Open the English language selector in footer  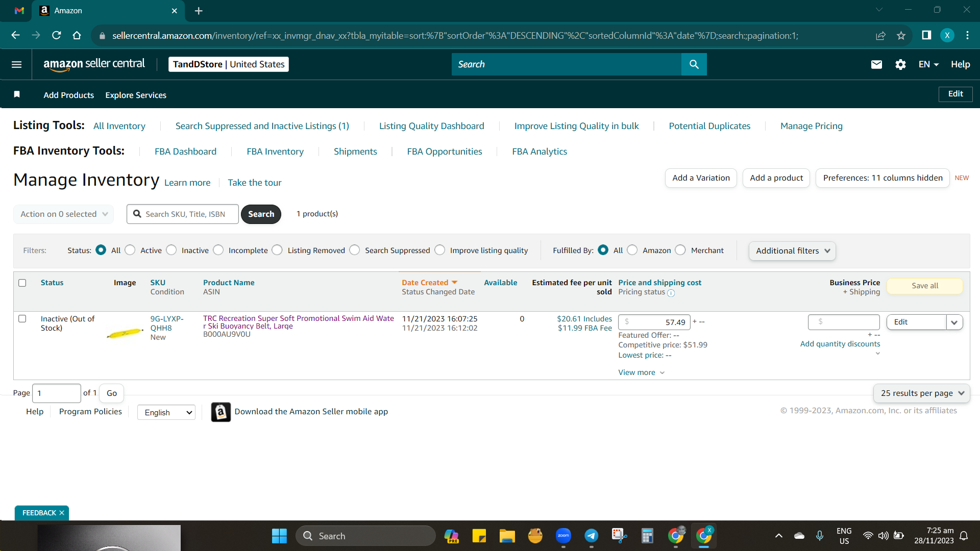pos(166,412)
